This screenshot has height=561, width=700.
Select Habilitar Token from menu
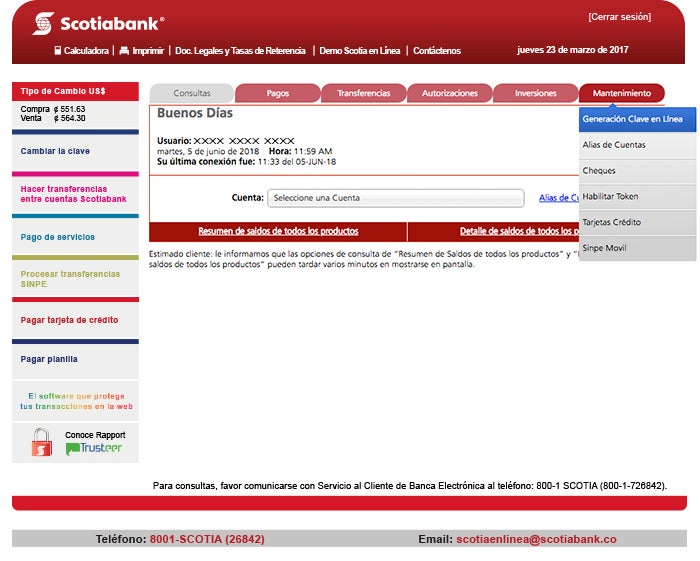610,197
